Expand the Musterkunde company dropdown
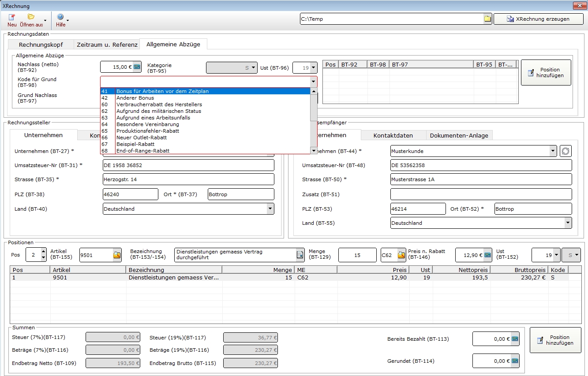The width and height of the screenshot is (588, 376). point(553,151)
